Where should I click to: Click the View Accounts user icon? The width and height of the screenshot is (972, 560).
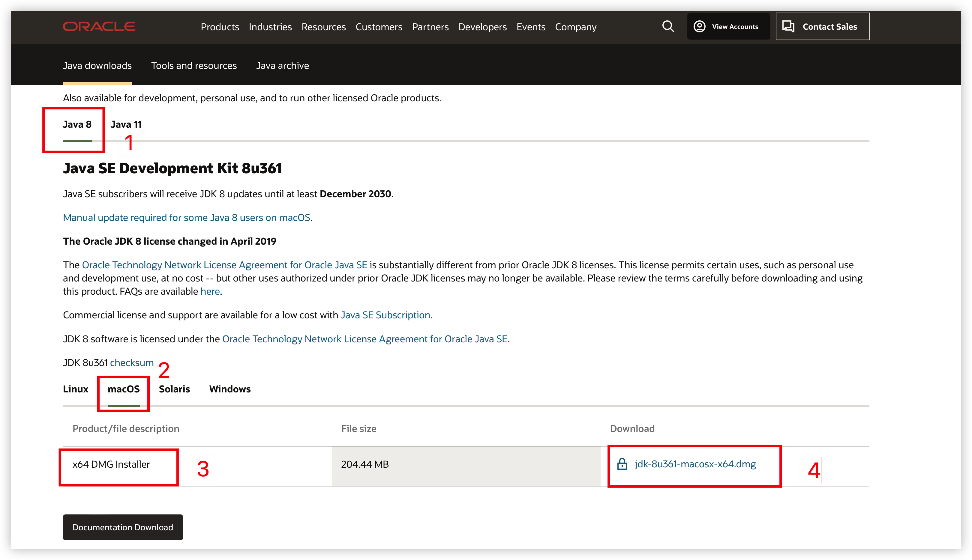click(x=699, y=27)
